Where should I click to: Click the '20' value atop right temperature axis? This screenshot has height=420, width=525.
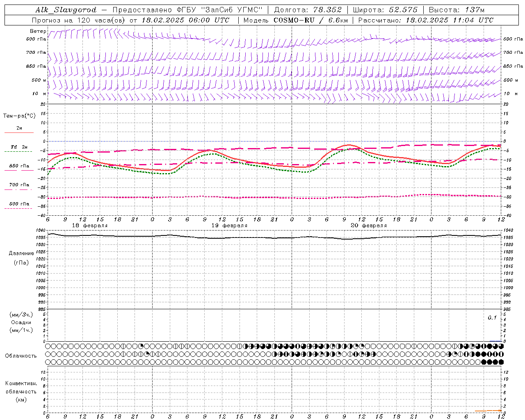tap(506, 104)
